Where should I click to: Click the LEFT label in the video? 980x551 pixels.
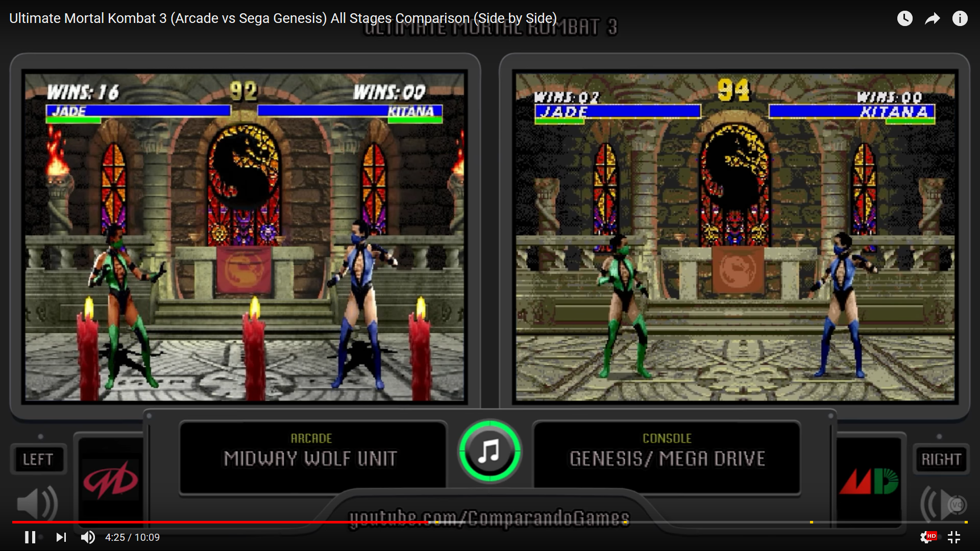(38, 459)
